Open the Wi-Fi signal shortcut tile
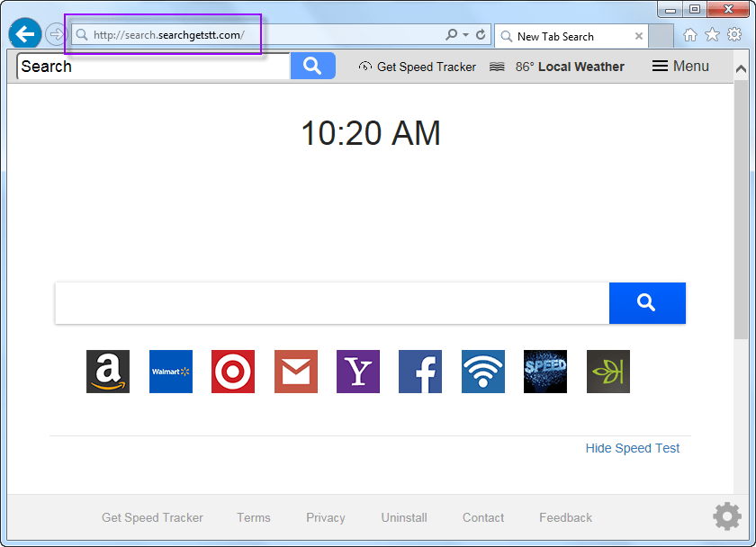This screenshot has width=756, height=547. coord(483,372)
